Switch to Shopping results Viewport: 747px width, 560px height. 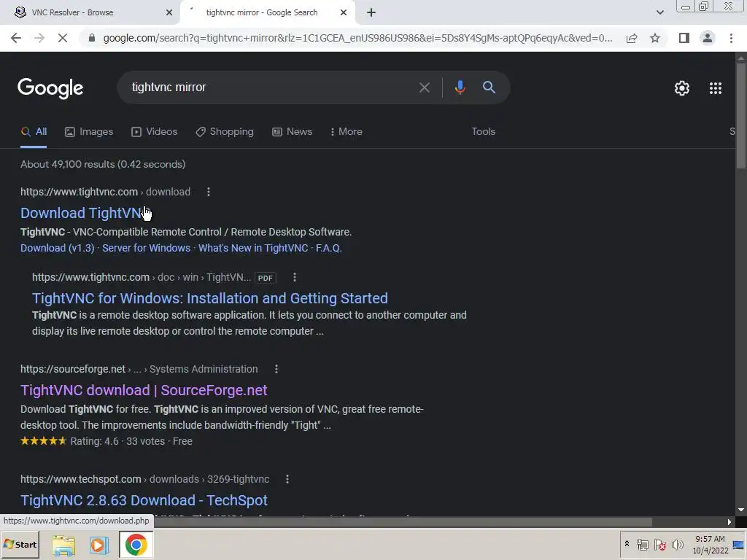pos(225,132)
